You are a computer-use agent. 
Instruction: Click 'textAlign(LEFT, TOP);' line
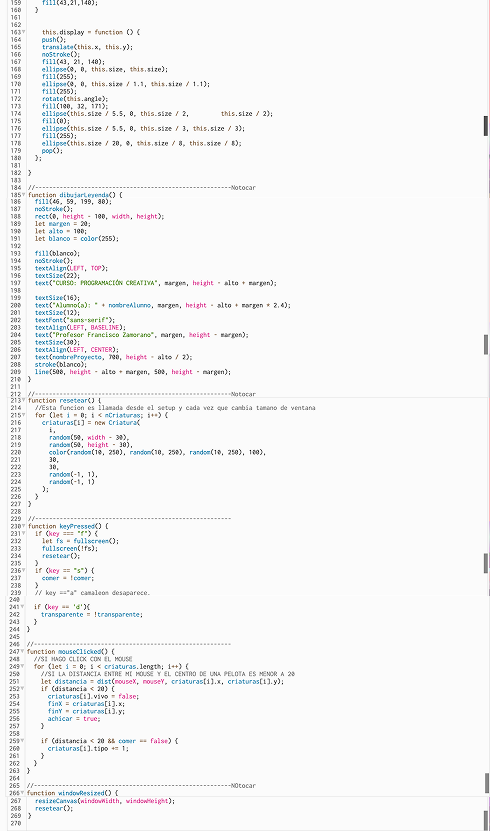[72, 269]
